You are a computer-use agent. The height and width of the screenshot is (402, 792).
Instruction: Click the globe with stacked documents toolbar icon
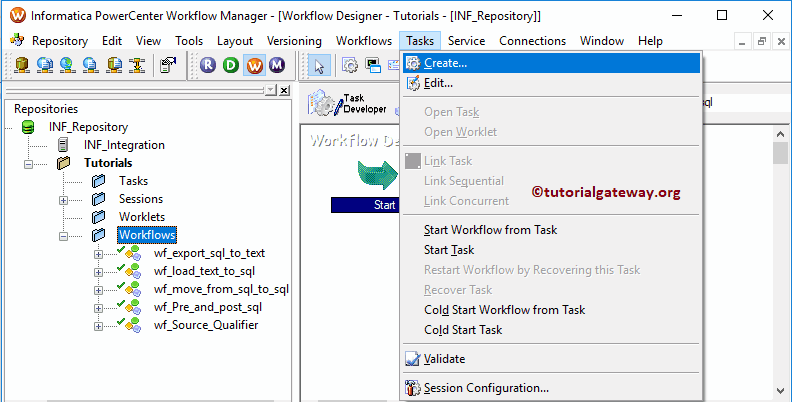click(x=45, y=65)
